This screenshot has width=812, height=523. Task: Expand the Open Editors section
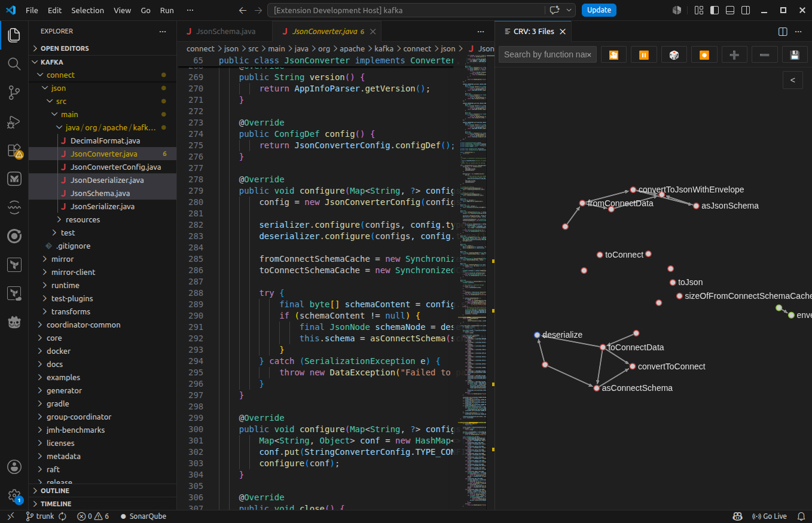coord(102,48)
